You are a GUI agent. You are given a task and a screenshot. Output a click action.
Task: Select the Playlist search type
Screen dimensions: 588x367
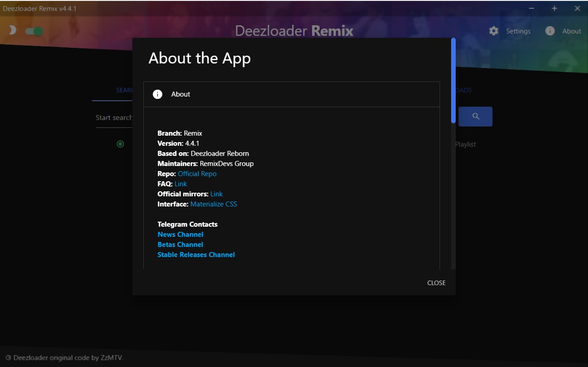click(x=465, y=144)
